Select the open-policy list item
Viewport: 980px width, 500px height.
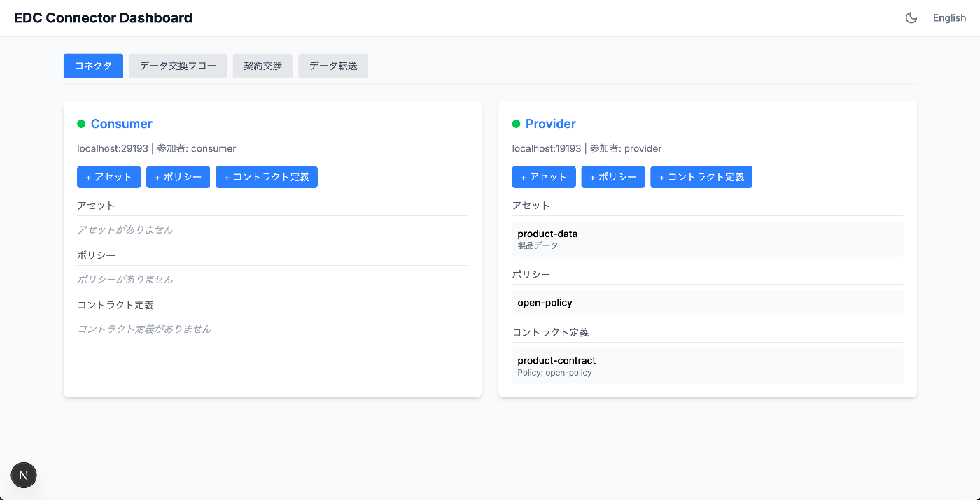coord(707,302)
